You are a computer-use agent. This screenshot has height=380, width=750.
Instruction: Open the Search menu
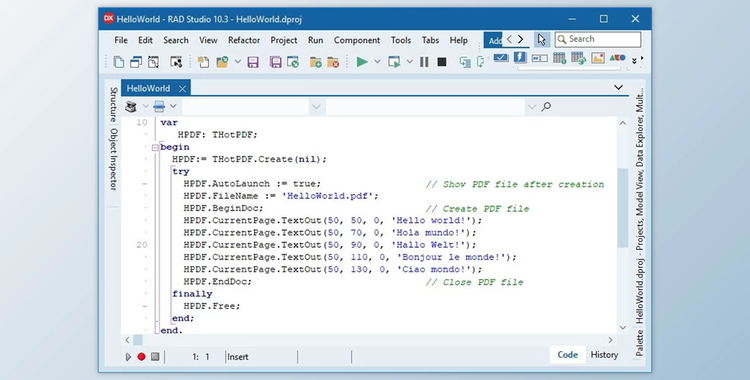[x=176, y=40]
